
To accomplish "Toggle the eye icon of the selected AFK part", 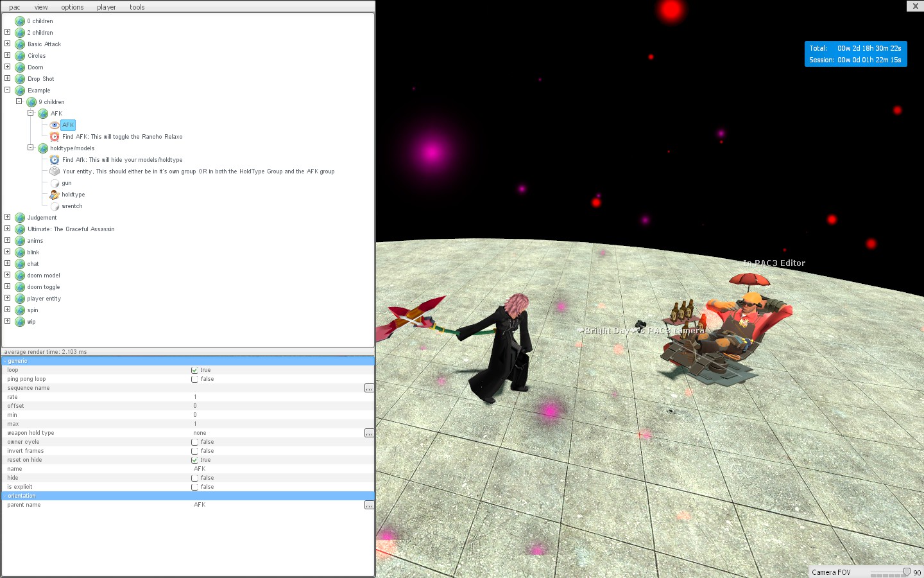I will (55, 125).
